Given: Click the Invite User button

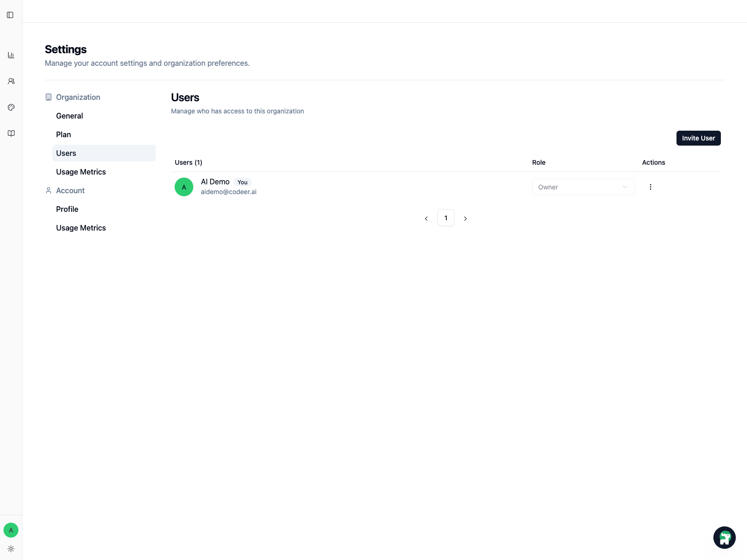Looking at the screenshot, I should (698, 138).
